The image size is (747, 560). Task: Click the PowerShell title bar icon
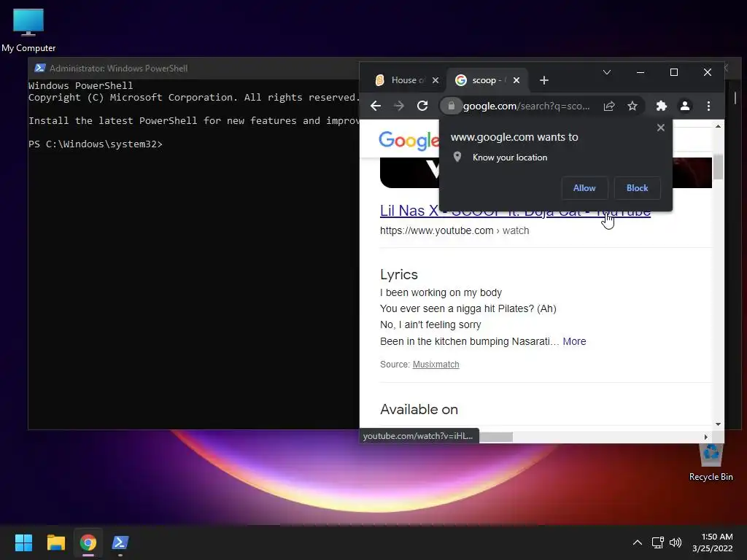(40, 68)
